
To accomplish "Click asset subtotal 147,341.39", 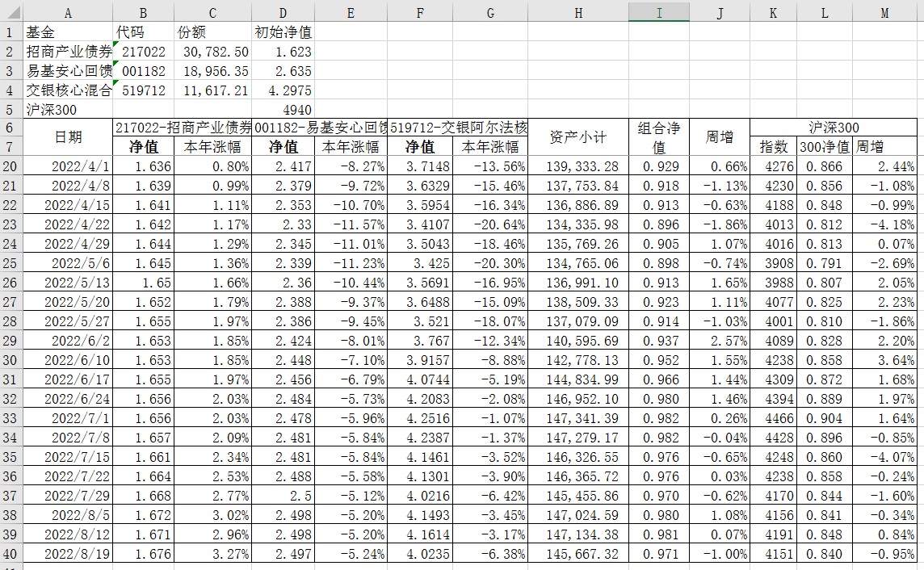I will click(x=578, y=418).
